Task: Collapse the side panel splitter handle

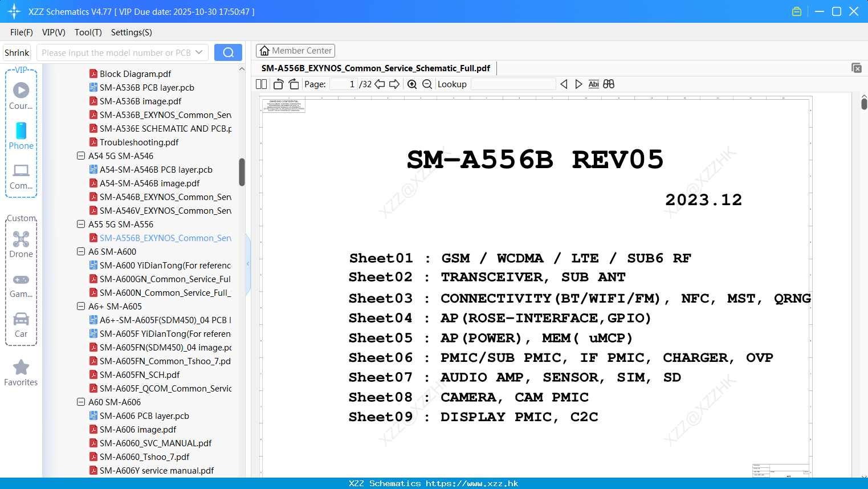Action: coord(248,264)
